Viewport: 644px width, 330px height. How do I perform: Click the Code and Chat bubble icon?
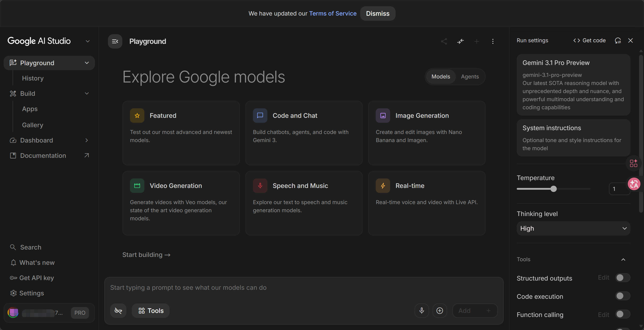[x=260, y=116]
